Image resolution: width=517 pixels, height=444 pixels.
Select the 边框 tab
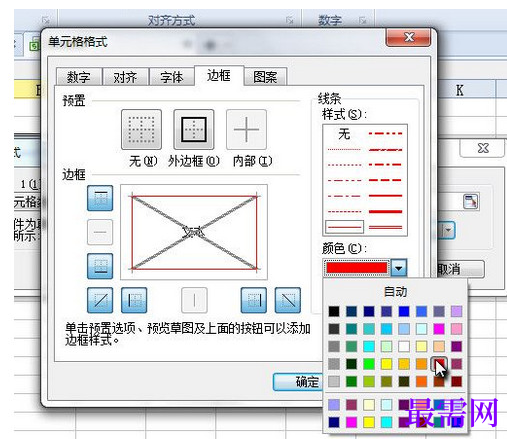pos(219,76)
